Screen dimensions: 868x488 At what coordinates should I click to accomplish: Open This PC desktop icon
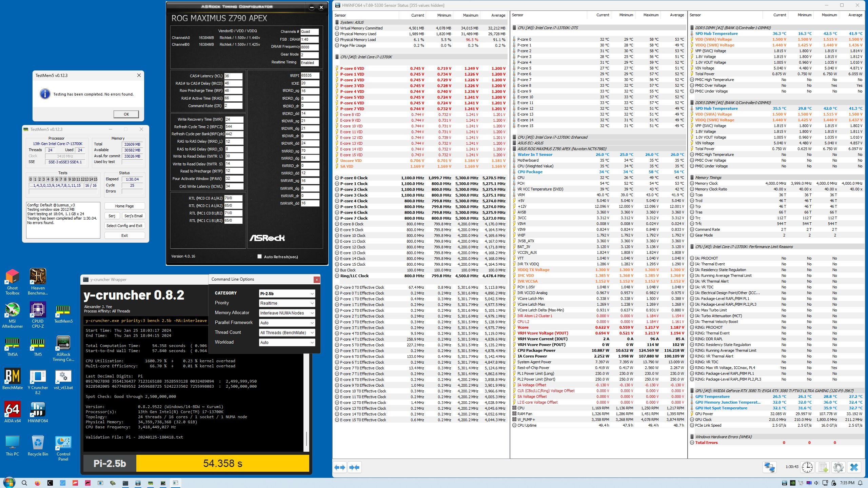12,445
